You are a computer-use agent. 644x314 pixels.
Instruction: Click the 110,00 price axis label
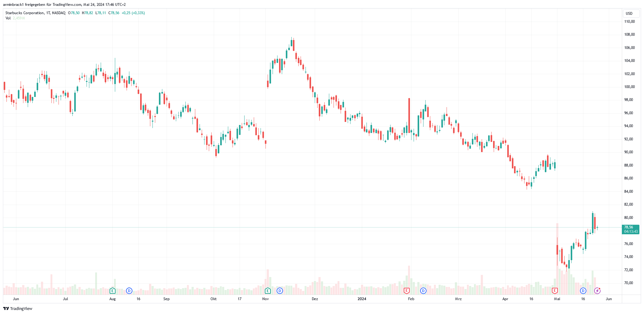pos(630,22)
